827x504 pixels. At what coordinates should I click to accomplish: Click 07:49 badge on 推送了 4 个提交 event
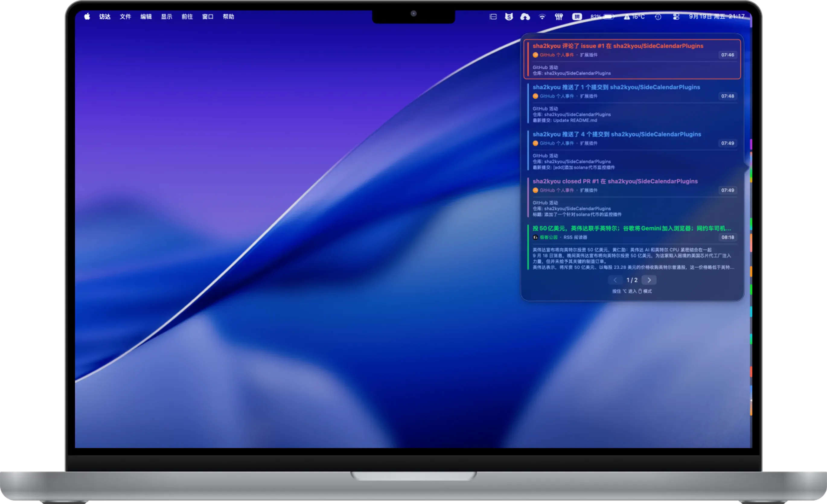tap(728, 143)
